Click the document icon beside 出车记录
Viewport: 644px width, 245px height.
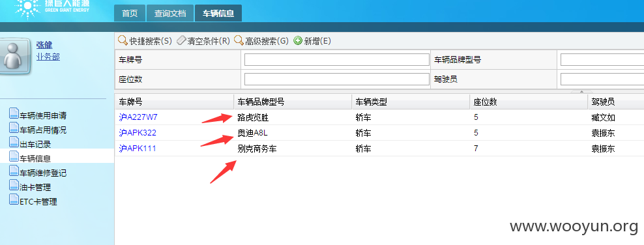pyautogui.click(x=14, y=143)
